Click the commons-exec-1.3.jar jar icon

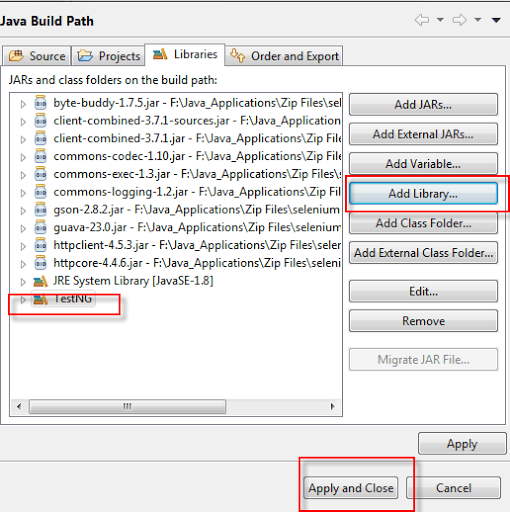pyautogui.click(x=41, y=174)
